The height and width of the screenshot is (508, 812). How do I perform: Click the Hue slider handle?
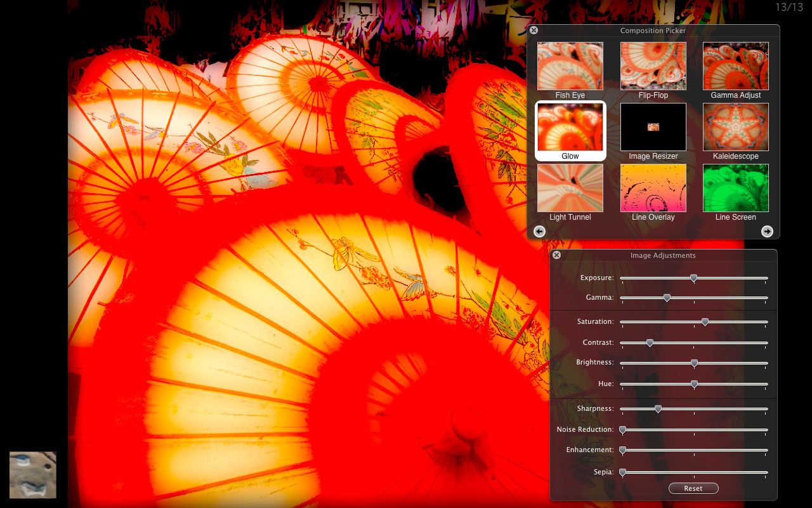click(x=694, y=384)
